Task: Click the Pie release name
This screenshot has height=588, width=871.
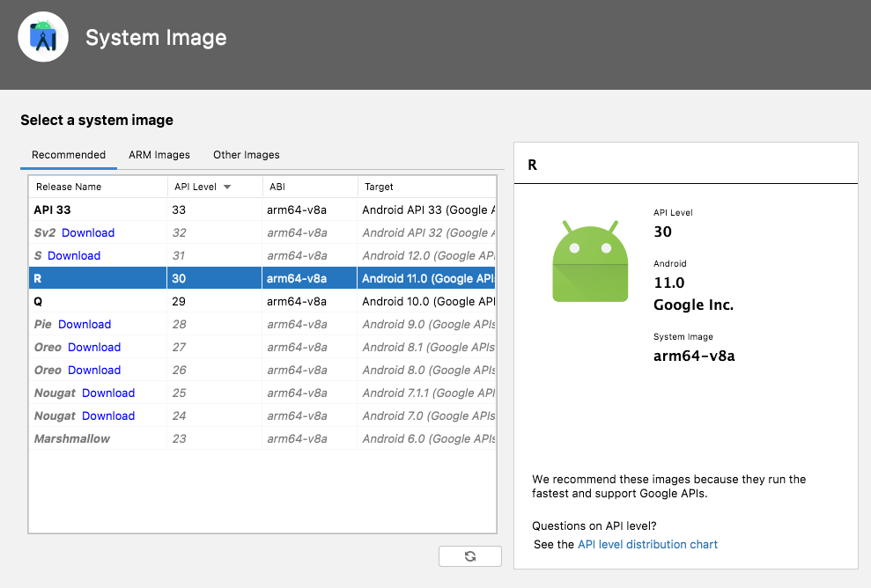Action: [43, 324]
